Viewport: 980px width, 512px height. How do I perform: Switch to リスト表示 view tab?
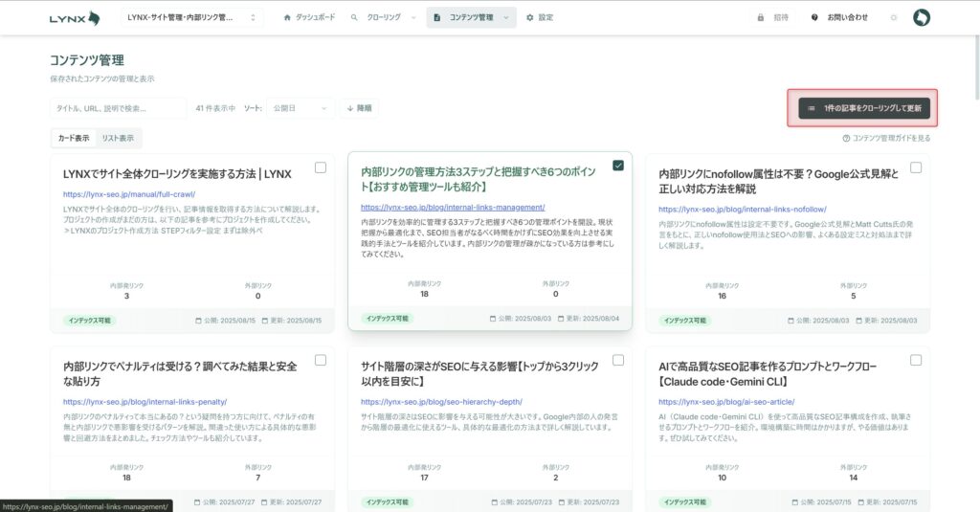point(118,138)
